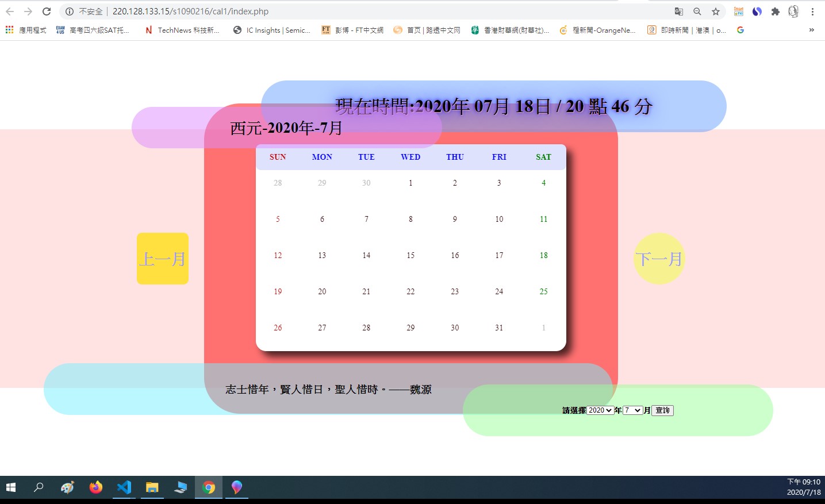Show more bookmarks with the double chevron
825x504 pixels.
(811, 30)
